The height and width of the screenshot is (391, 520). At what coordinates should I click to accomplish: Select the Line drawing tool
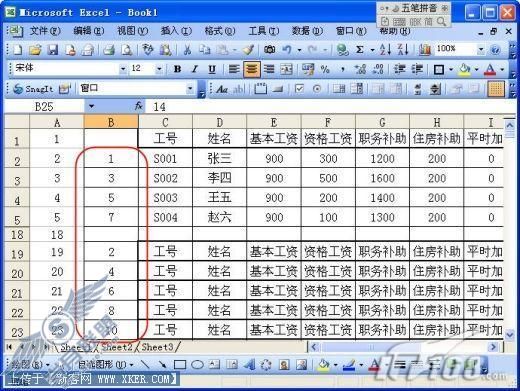click(145, 364)
